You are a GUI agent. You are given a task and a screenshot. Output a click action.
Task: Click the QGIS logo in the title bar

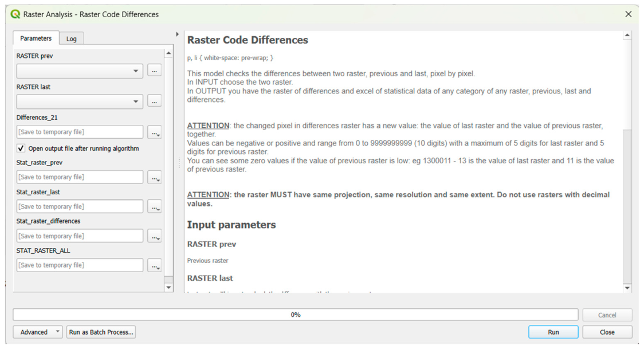click(x=15, y=14)
